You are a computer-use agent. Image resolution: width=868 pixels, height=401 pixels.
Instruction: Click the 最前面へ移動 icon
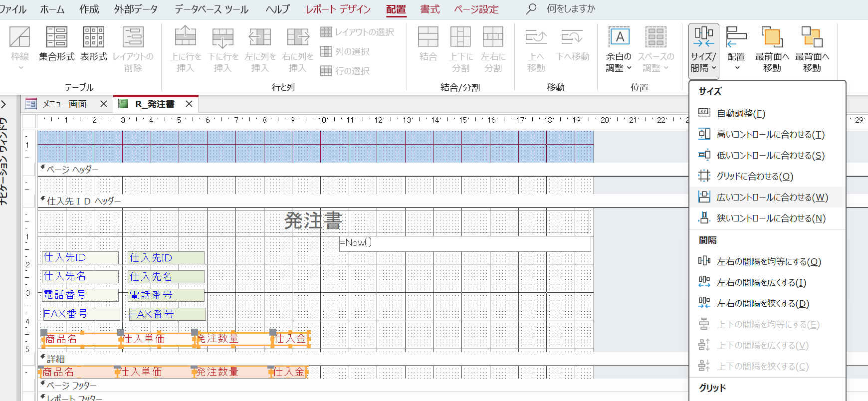pos(772,37)
